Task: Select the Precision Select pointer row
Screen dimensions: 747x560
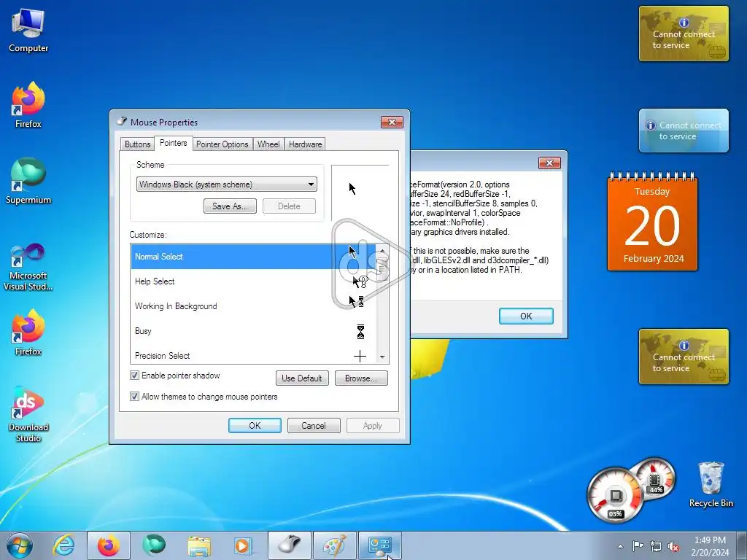Action: 253,355
